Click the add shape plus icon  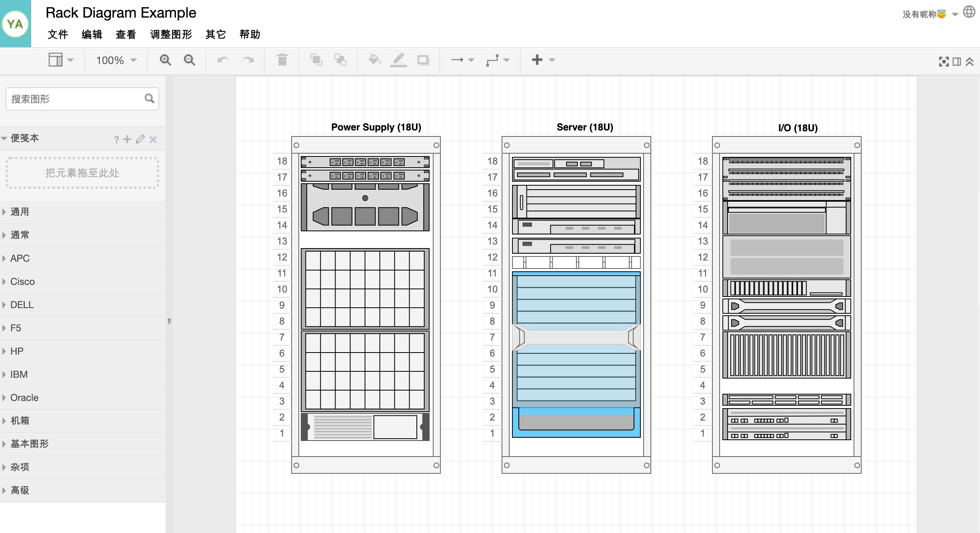tap(537, 60)
